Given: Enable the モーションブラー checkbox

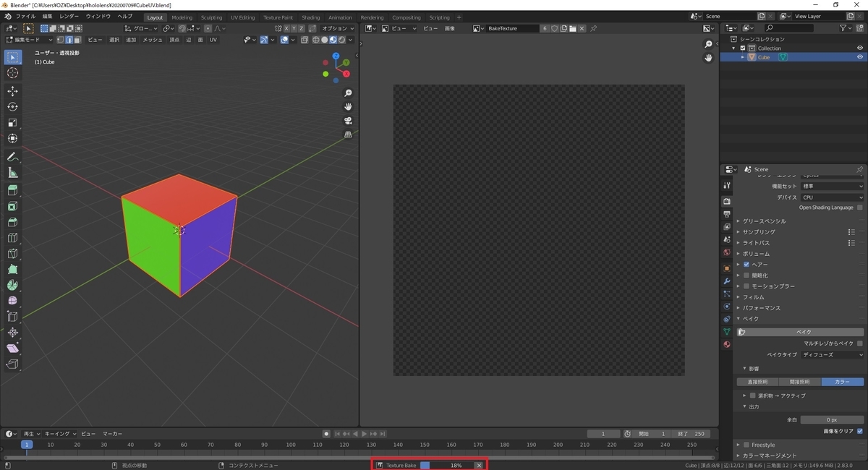Looking at the screenshot, I should [x=746, y=286].
